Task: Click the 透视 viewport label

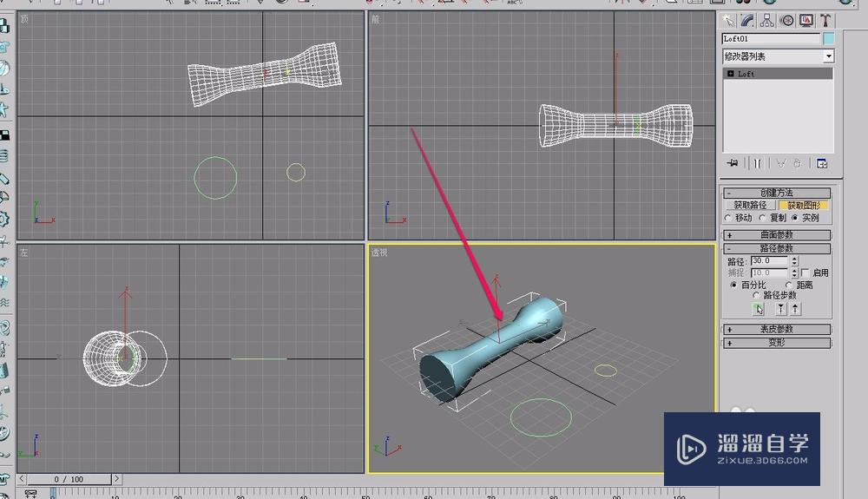Action: (379, 253)
